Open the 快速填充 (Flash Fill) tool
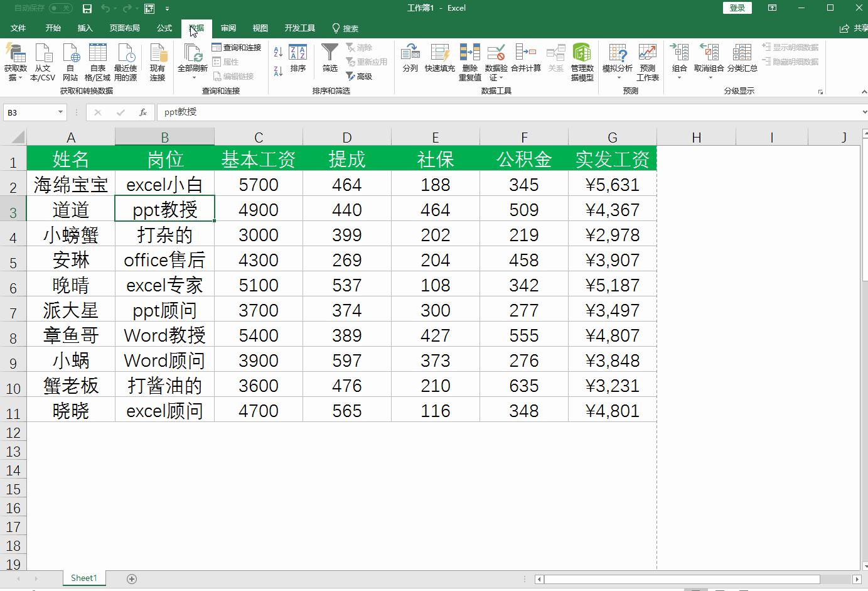This screenshot has height=591, width=868. coord(441,60)
